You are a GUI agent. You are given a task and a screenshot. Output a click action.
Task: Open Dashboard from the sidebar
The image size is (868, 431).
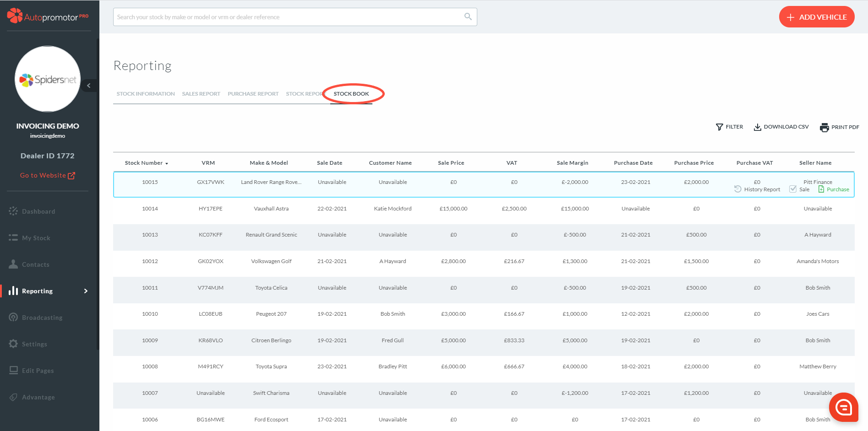tap(38, 211)
